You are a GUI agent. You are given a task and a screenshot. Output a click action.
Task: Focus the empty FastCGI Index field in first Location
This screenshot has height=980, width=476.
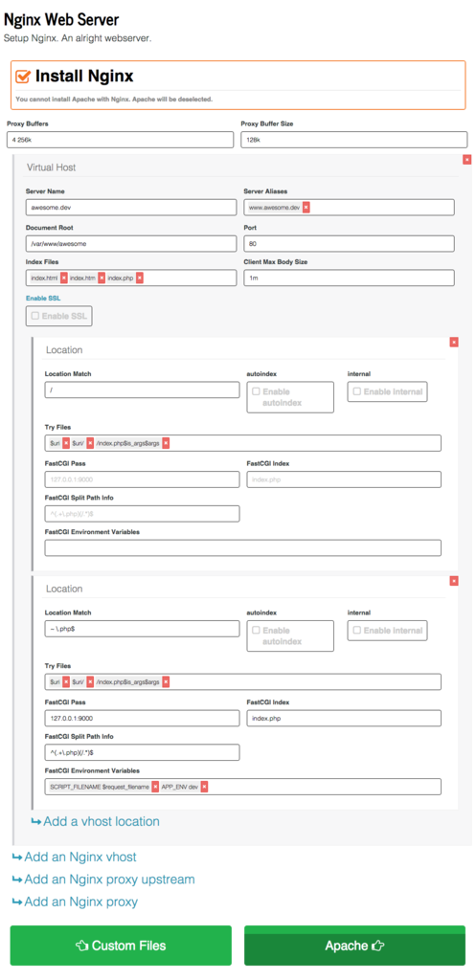344,479
